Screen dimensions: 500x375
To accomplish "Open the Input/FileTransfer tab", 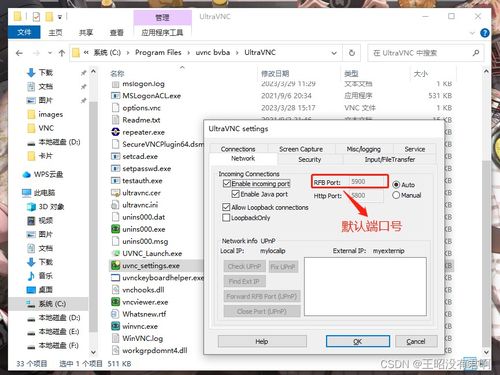I will pos(390,159).
